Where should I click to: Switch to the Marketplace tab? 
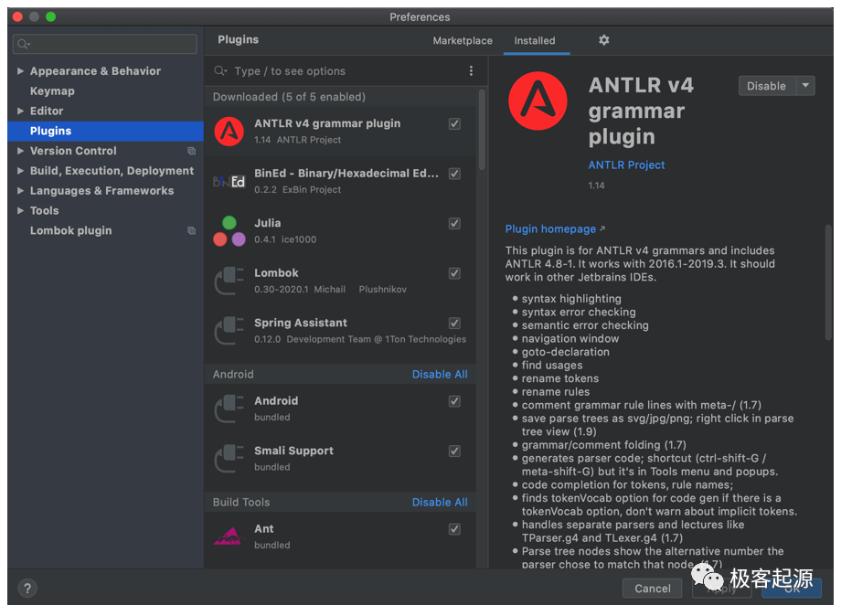463,41
